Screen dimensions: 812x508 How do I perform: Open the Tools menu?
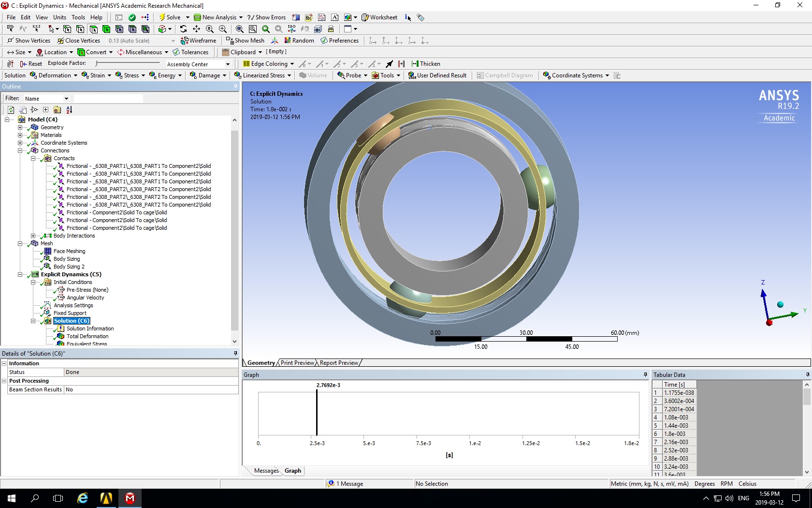pos(78,17)
